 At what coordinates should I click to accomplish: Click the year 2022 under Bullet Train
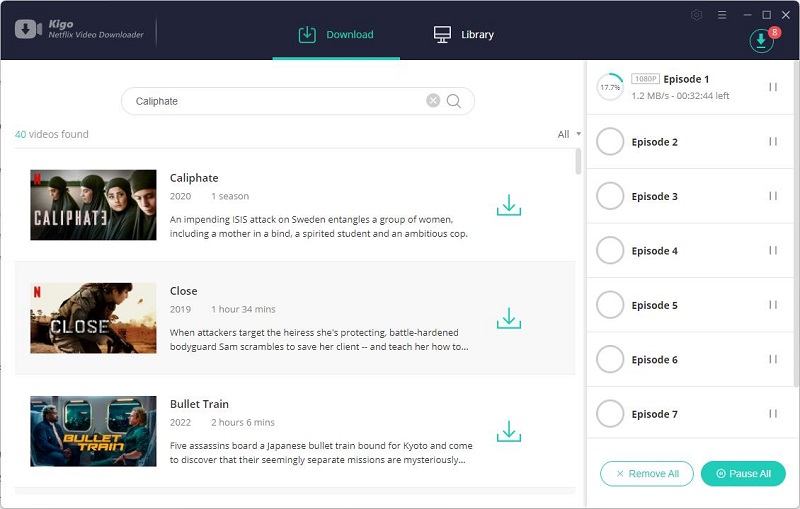pyautogui.click(x=181, y=423)
